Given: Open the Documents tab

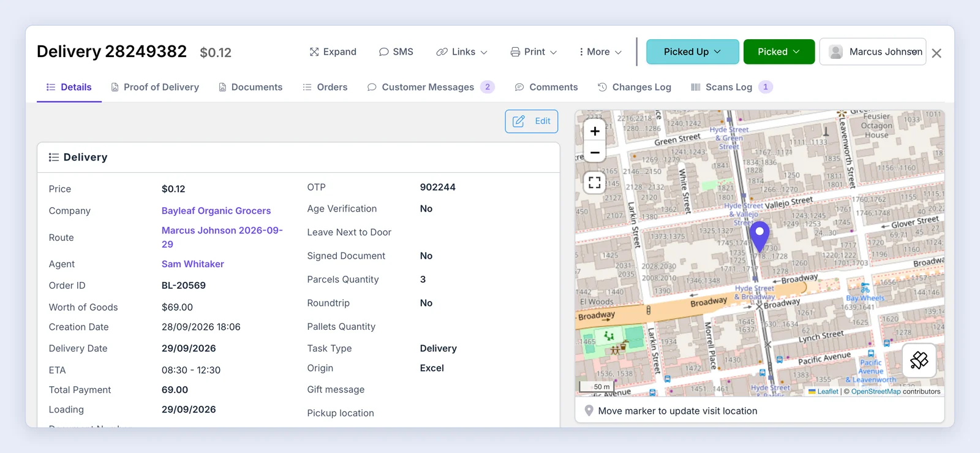Looking at the screenshot, I should point(251,87).
